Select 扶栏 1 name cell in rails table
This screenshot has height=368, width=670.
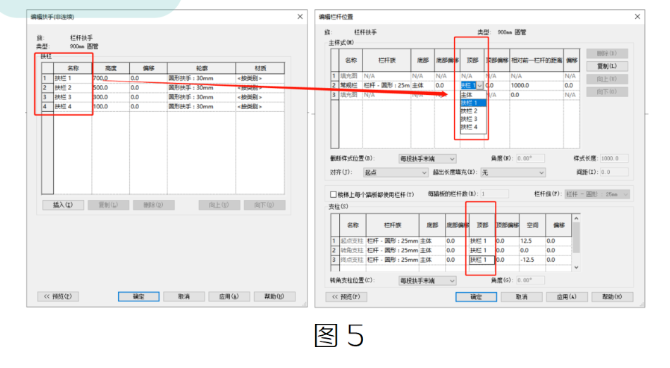click(72, 78)
